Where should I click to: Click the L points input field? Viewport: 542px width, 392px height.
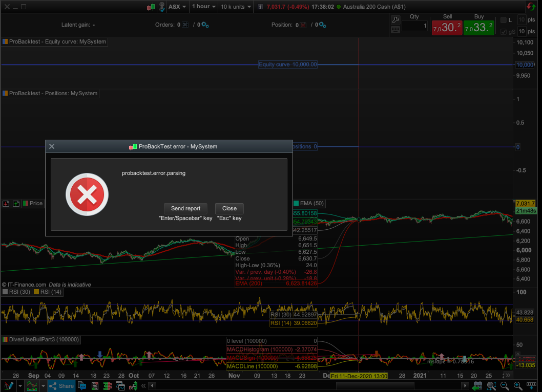click(x=522, y=19)
